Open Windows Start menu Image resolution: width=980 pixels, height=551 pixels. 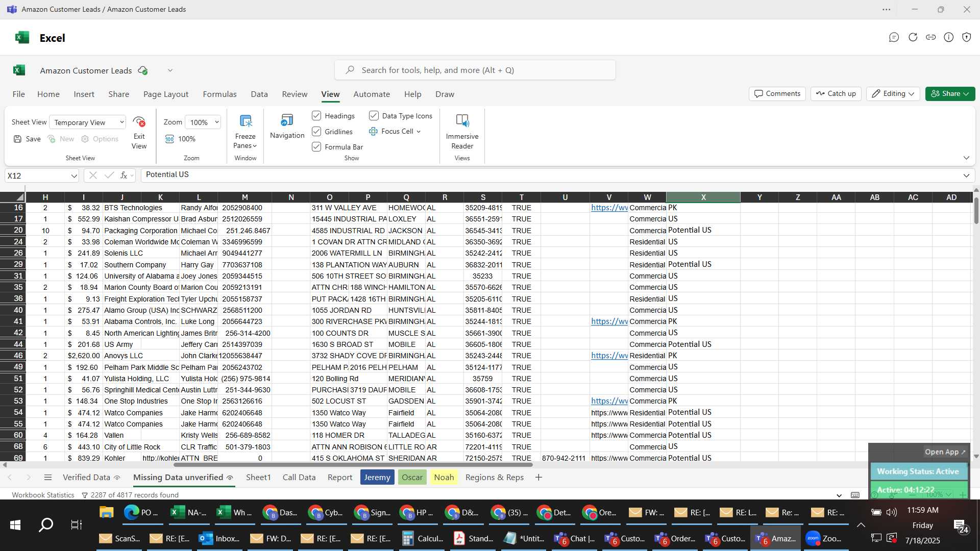click(15, 524)
